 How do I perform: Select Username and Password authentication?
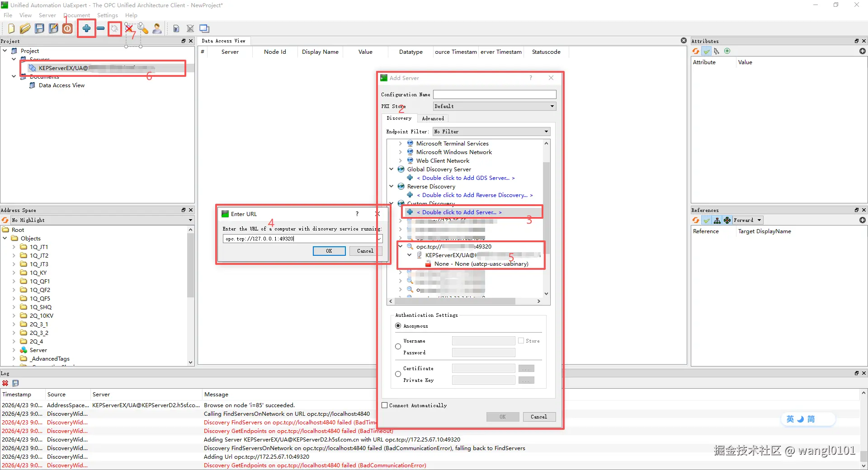(x=398, y=347)
